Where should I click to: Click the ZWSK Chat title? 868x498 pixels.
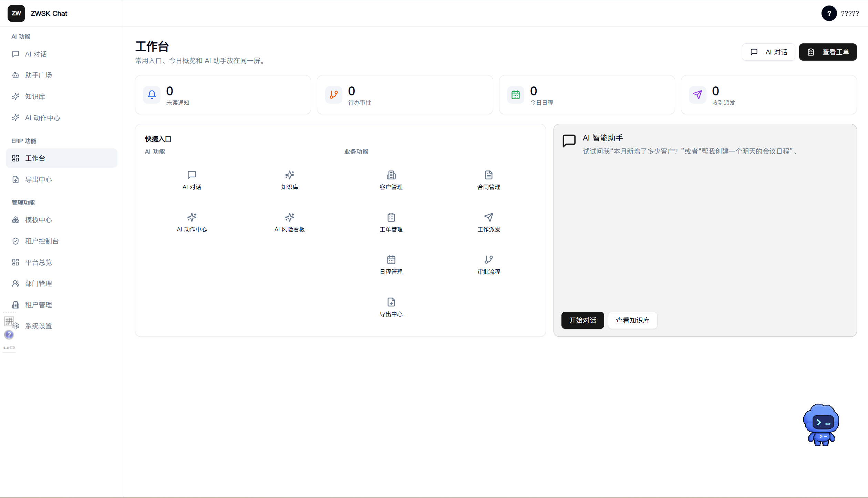49,13
